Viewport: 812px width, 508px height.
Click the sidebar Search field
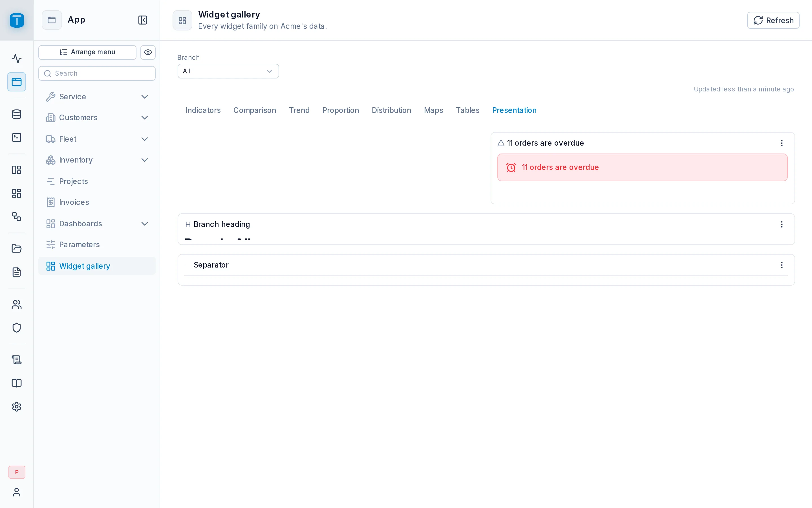(97, 73)
